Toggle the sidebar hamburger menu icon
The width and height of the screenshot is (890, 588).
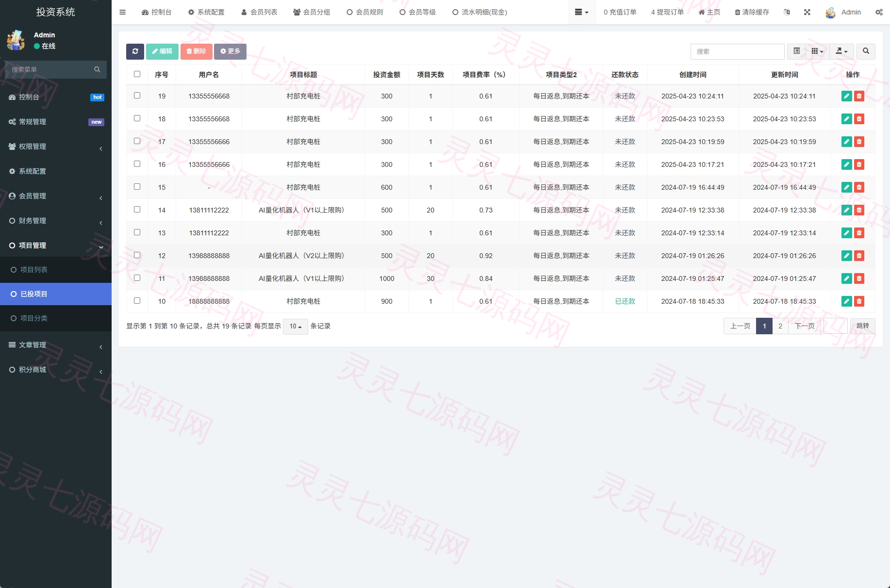tap(123, 12)
